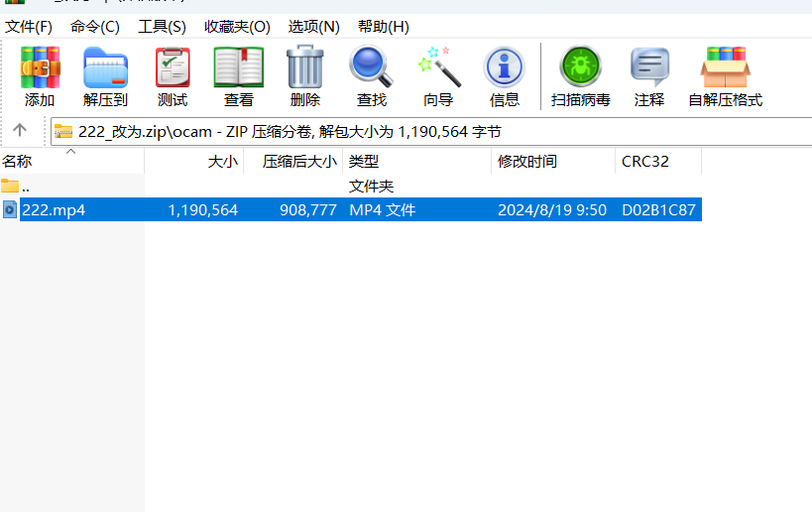
Task: Open the 注释 (Comment) tool
Action: [x=649, y=76]
